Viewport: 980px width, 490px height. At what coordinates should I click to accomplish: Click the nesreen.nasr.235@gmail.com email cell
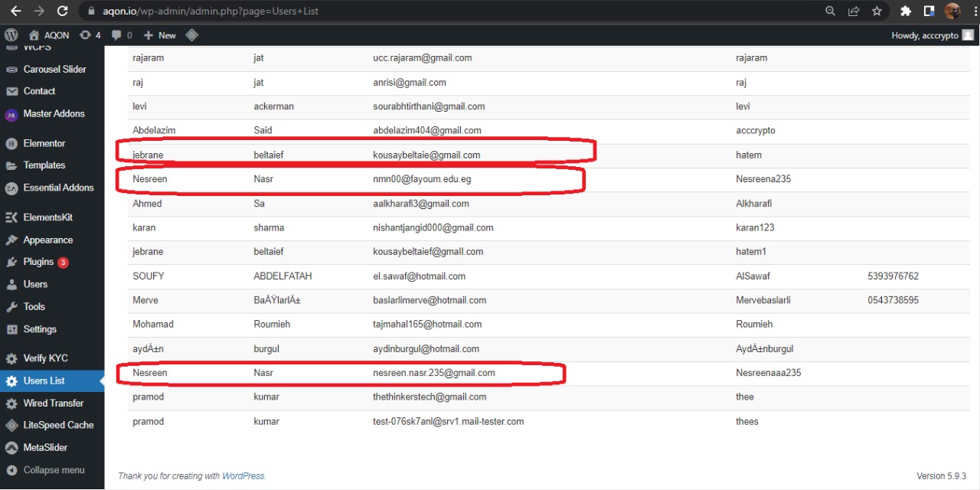433,373
